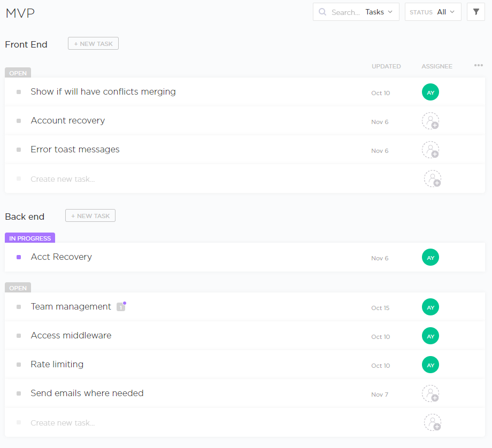Open the Access middleware task
The width and height of the screenshot is (492, 448).
71,335
